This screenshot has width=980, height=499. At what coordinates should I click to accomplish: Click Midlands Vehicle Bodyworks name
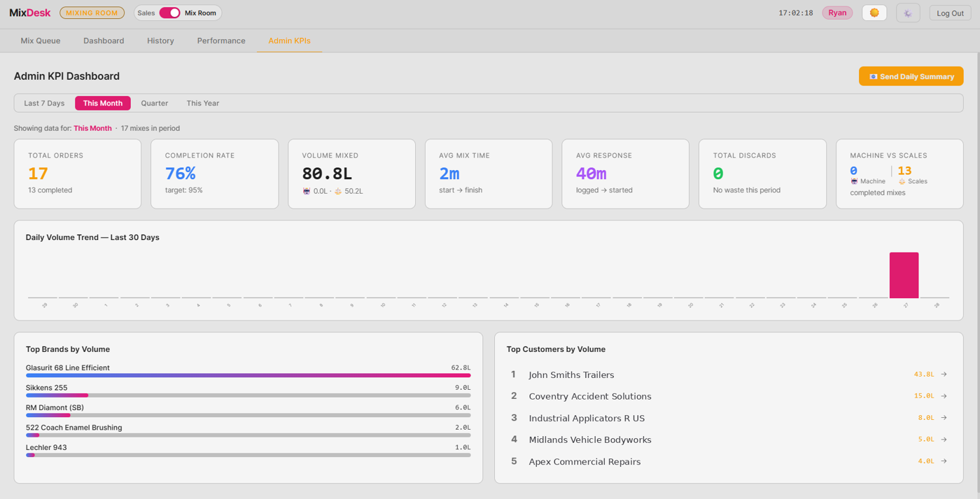590,440
